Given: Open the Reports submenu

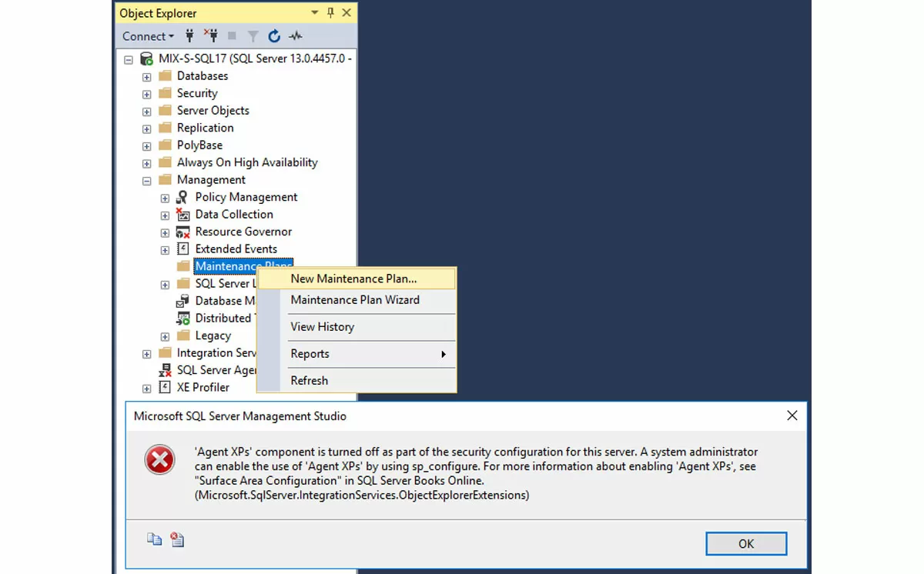Looking at the screenshot, I should point(357,354).
